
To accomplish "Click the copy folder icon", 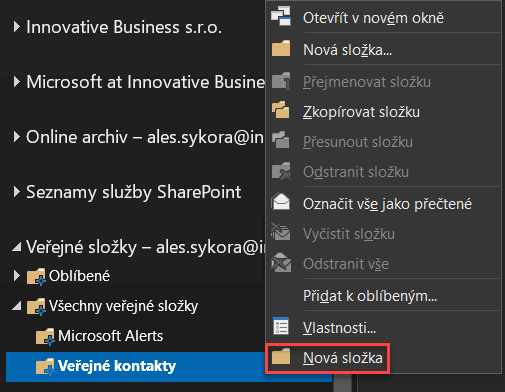I will point(281,110).
